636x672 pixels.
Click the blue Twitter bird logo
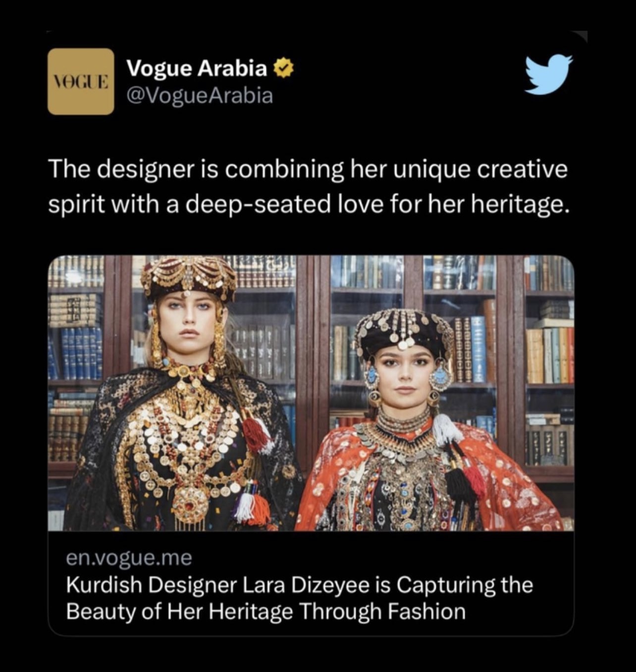(549, 74)
